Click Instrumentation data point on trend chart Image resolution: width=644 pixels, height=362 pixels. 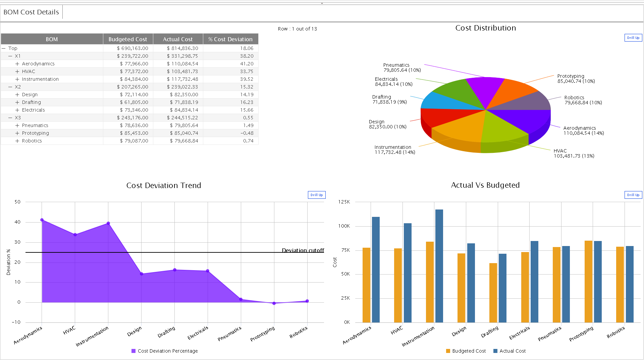pos(108,223)
